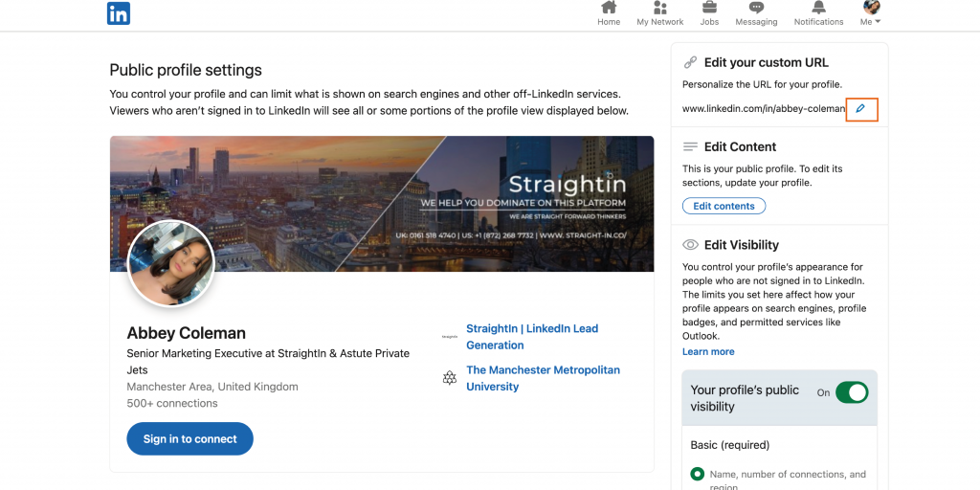Click the pencil icon to edit custom URL

point(860,109)
